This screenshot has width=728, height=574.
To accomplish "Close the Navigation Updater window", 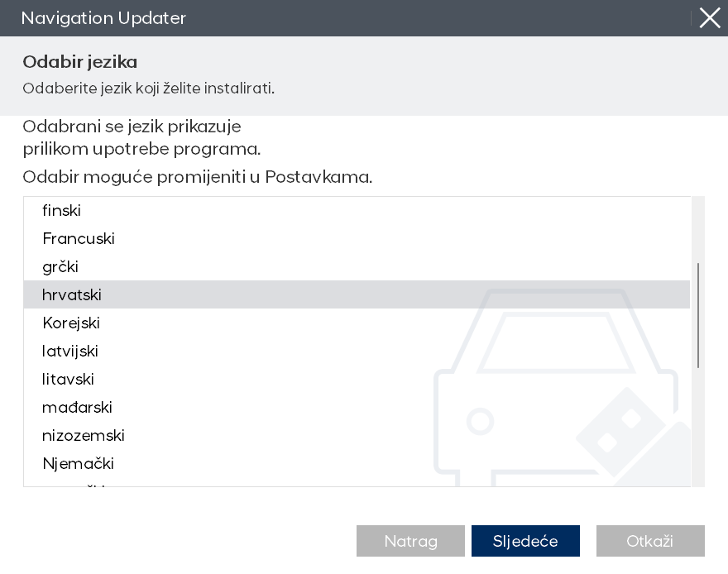I will click(x=709, y=18).
